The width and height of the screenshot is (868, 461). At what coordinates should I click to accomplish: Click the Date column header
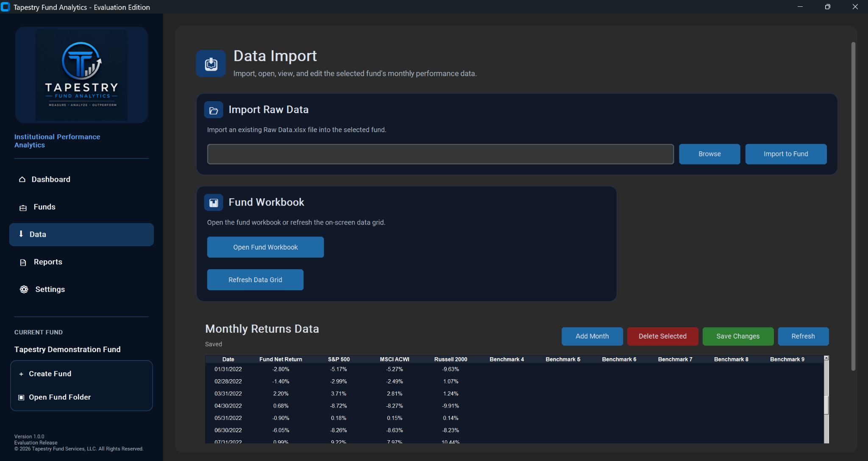coord(228,359)
